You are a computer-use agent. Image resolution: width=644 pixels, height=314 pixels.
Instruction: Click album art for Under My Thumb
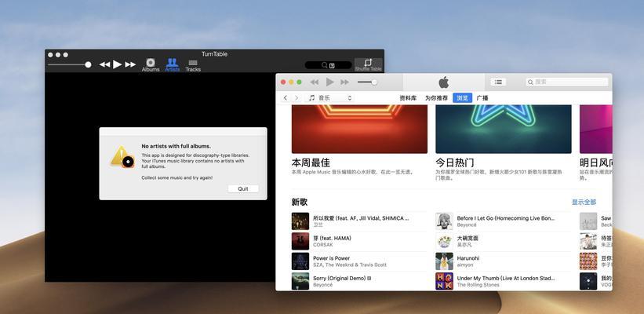(x=444, y=281)
